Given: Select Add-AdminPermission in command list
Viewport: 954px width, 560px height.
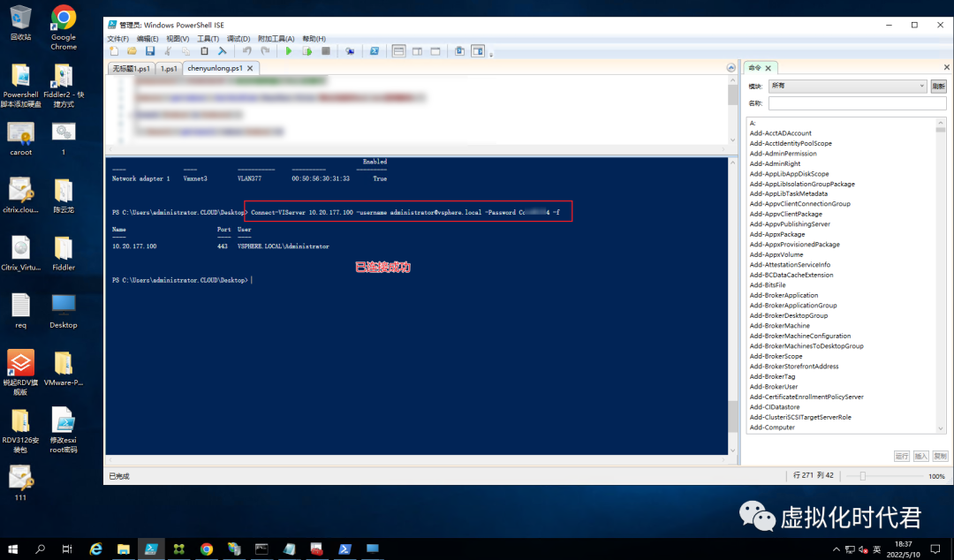Looking at the screenshot, I should 783,154.
